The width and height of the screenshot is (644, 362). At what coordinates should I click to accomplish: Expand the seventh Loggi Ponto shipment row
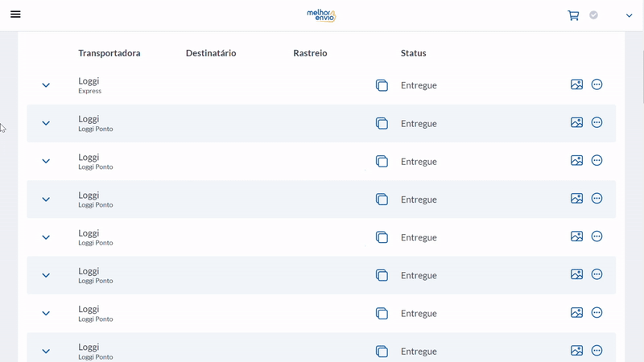tap(46, 352)
